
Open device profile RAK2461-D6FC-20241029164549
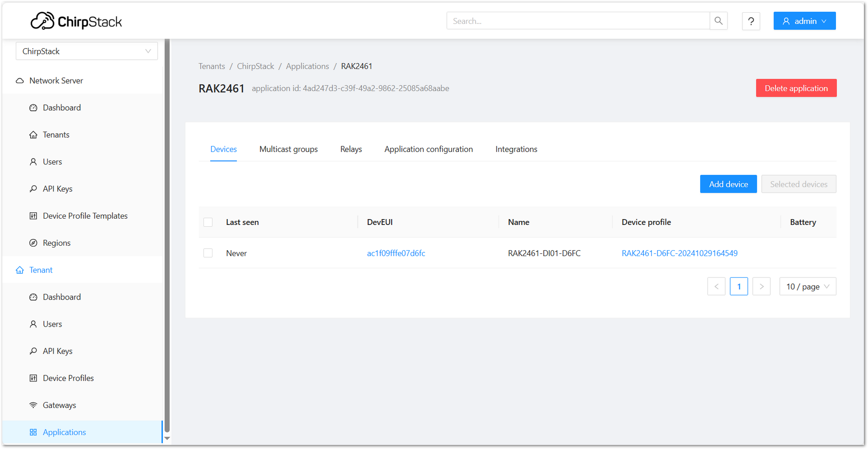679,253
